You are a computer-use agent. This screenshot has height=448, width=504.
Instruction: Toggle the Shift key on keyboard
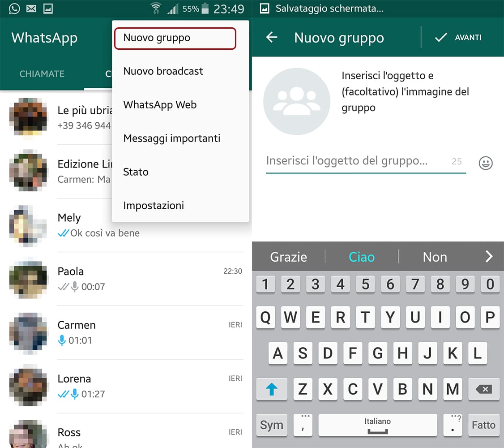click(x=272, y=389)
